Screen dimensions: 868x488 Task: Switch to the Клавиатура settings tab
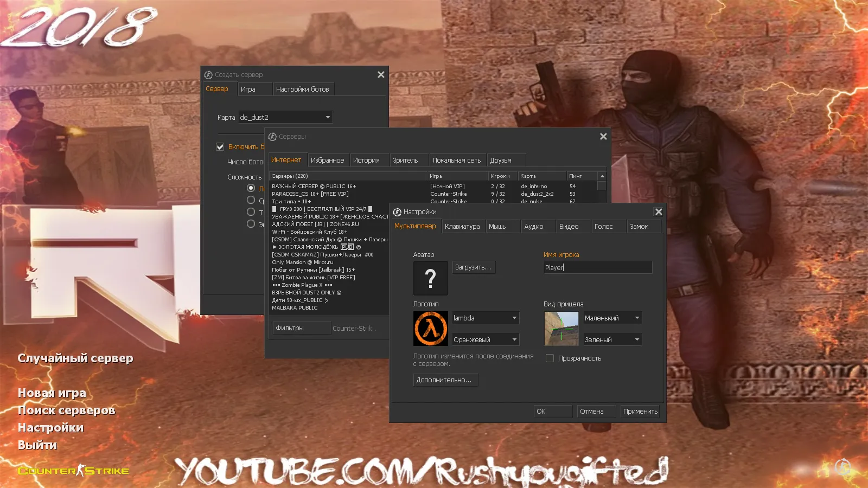click(x=462, y=227)
